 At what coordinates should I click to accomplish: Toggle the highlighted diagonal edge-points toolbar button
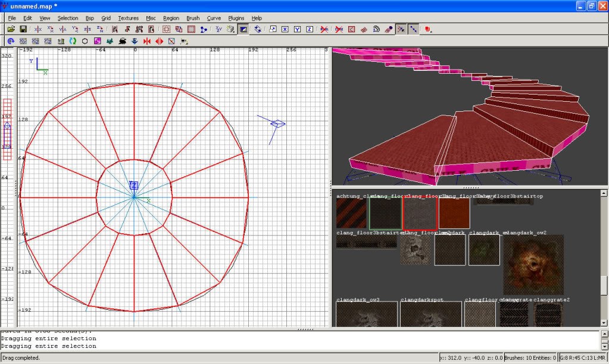pos(413,29)
